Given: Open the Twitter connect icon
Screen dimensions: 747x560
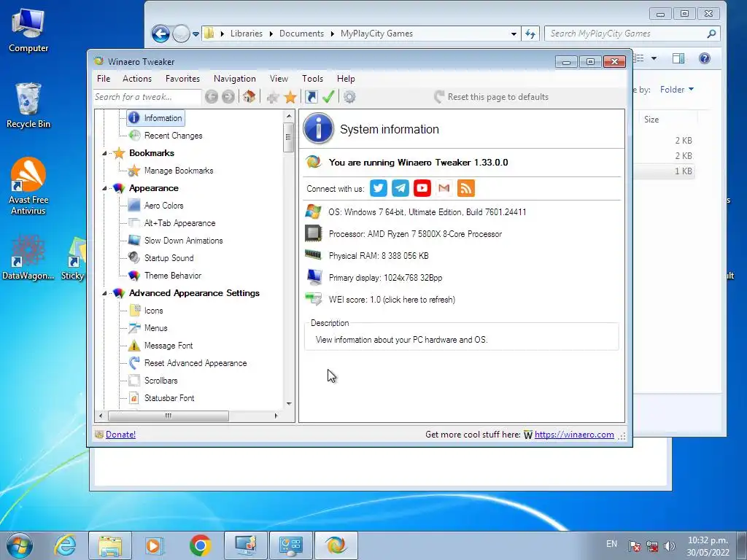Looking at the screenshot, I should point(379,188).
